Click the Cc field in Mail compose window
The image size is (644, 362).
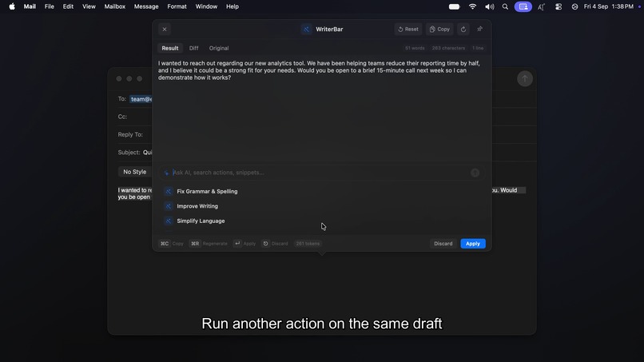pos(135,117)
